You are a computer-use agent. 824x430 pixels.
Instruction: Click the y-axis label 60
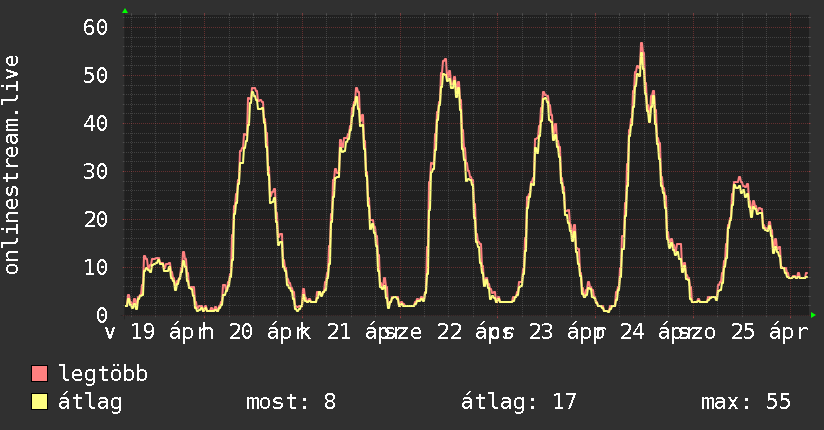96,27
